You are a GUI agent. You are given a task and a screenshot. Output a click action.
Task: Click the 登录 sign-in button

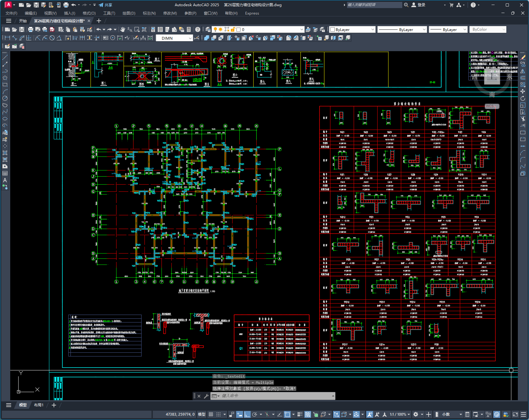[418, 5]
